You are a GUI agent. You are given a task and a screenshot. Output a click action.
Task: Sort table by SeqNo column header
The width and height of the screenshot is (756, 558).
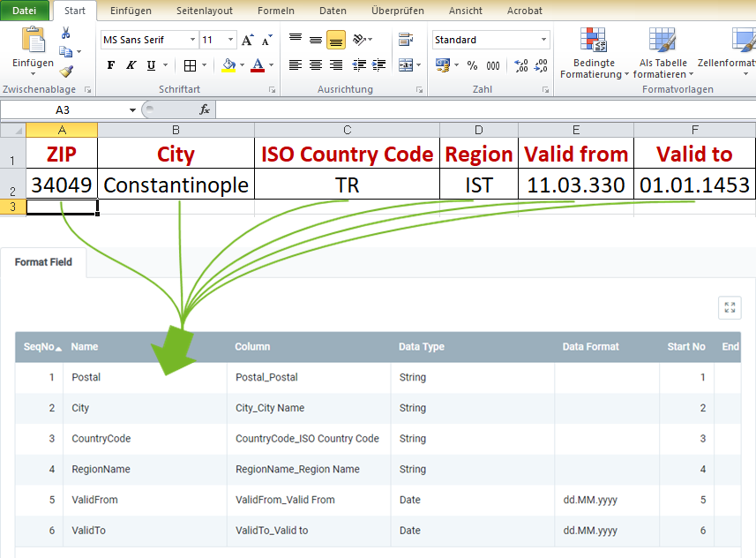point(42,347)
